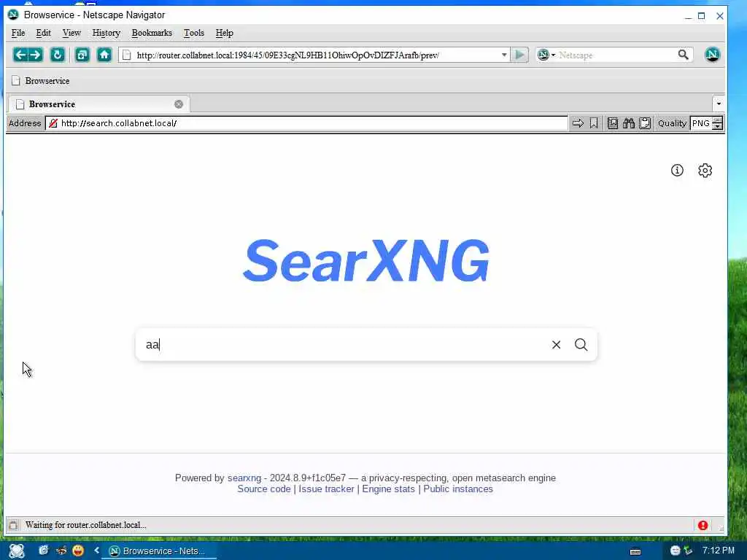This screenshot has height=560, width=747.
Task: Click the Browservice - Nets... taskbar button
Action: [158, 551]
